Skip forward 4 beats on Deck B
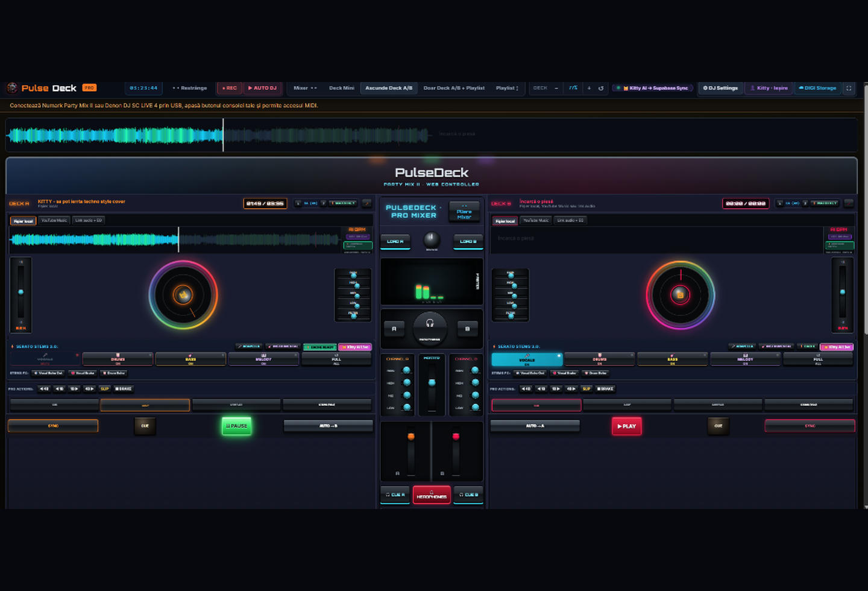The height and width of the screenshot is (591, 868). [x=571, y=389]
